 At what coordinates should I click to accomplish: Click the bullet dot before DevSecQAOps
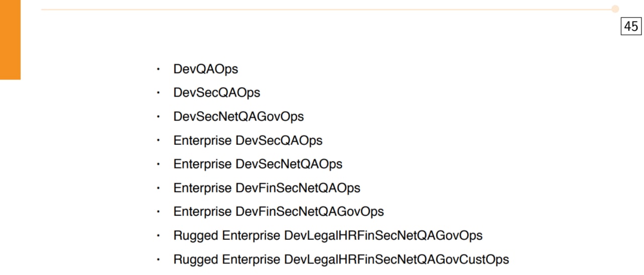click(158, 93)
